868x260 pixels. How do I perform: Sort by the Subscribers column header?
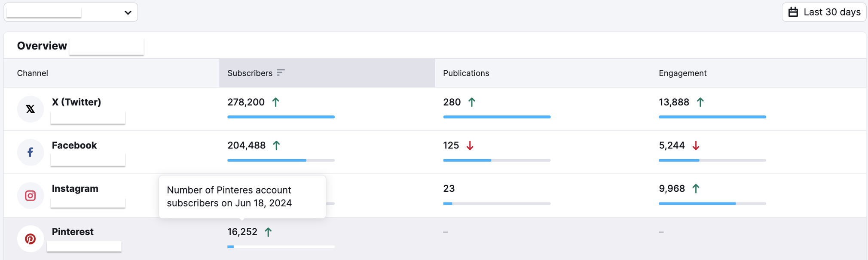[250, 73]
